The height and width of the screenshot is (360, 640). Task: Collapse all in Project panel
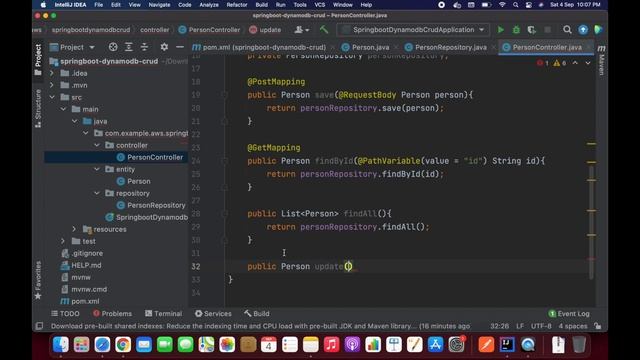click(144, 47)
